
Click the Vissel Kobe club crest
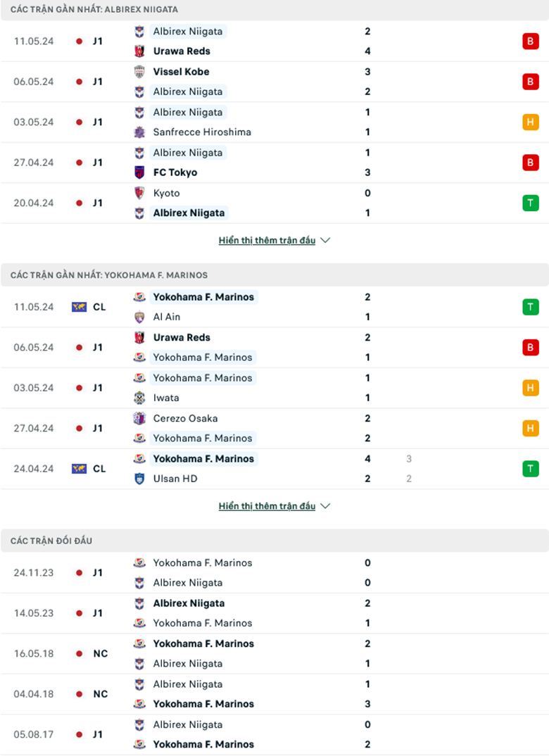pyautogui.click(x=139, y=72)
